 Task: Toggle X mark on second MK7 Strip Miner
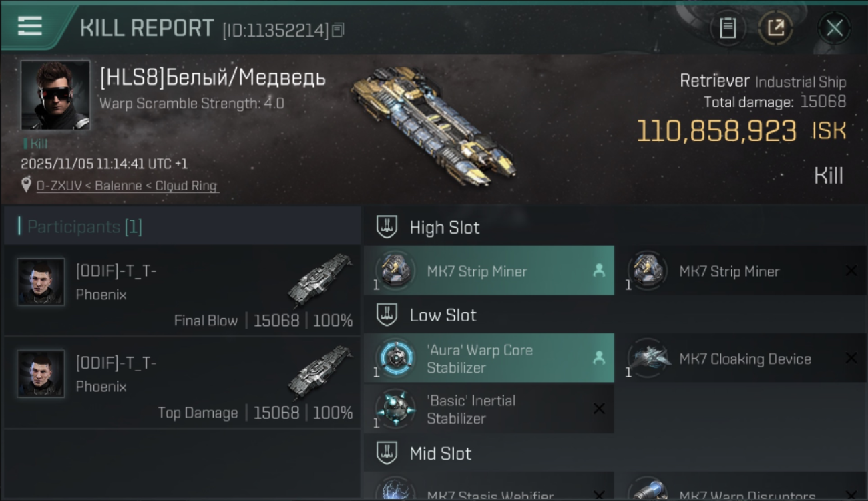[851, 271]
